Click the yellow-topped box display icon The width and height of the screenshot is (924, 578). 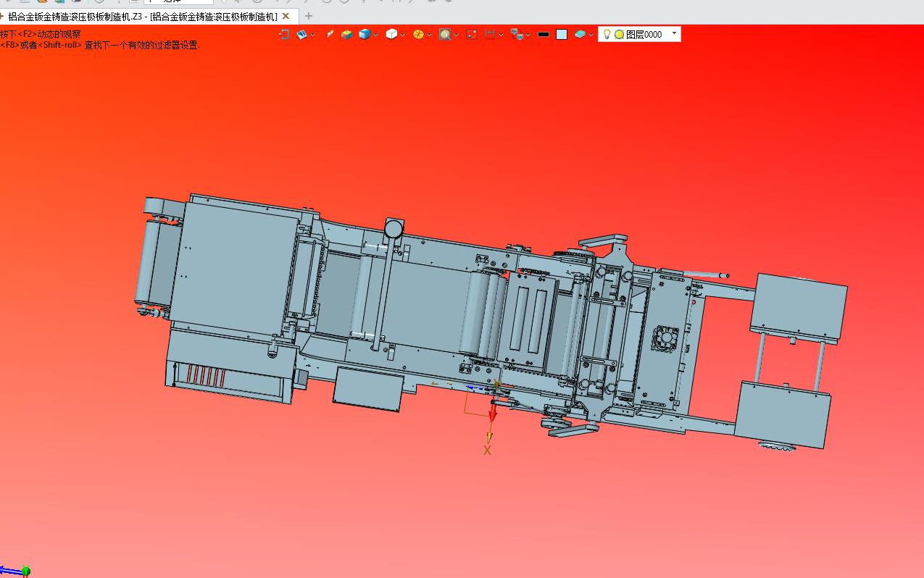pos(347,34)
